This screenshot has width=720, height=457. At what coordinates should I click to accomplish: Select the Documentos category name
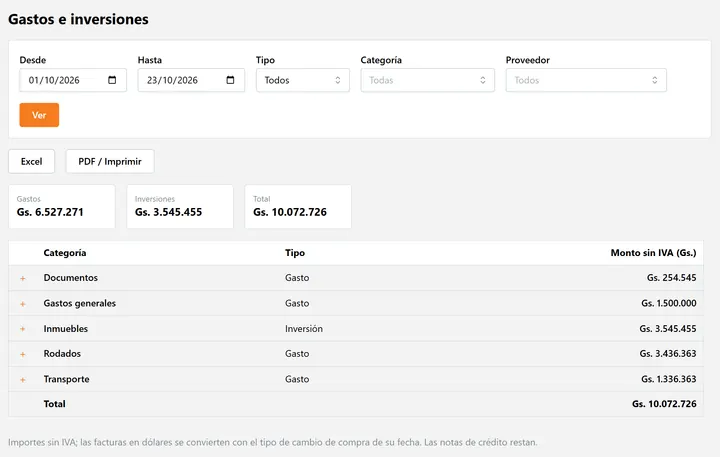coord(71,278)
